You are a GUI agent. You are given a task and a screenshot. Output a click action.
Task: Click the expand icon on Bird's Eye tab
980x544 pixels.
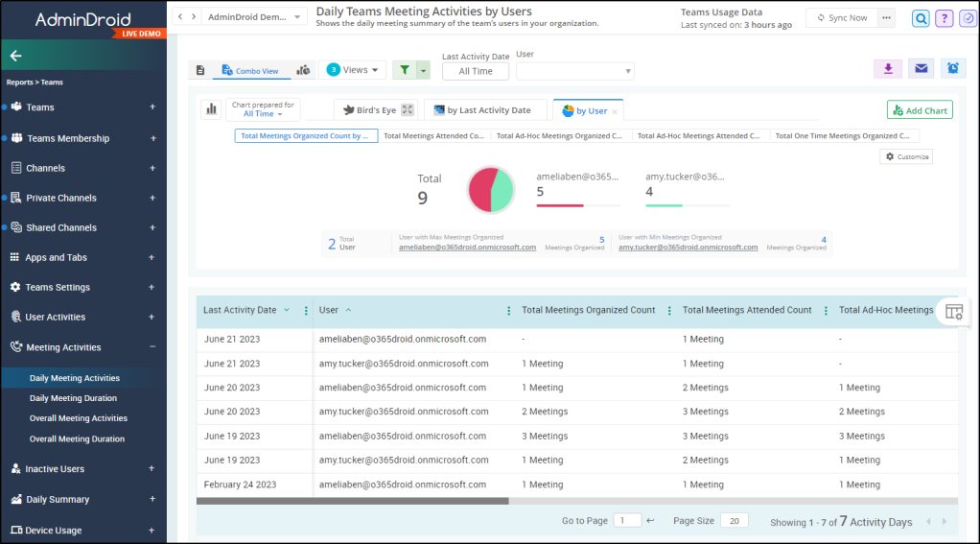[408, 110]
